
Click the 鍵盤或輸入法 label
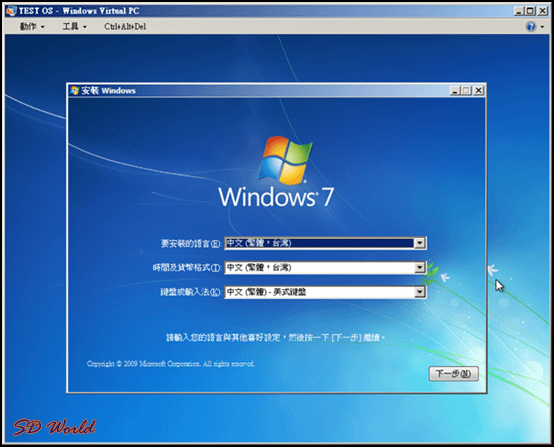(191, 292)
